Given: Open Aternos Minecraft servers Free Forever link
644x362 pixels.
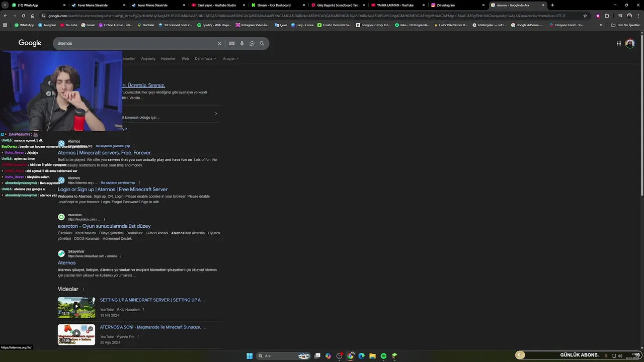Looking at the screenshot, I should pos(105,153).
